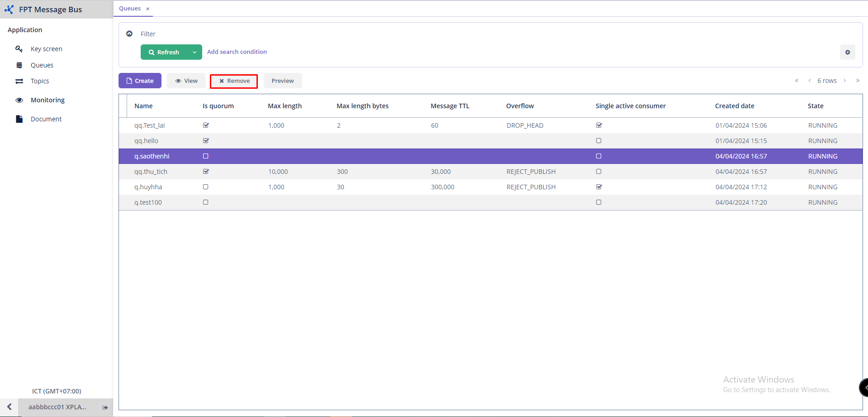The image size is (868, 417).
Task: Click the Queues stack icon in sidebar
Action: tap(19, 65)
